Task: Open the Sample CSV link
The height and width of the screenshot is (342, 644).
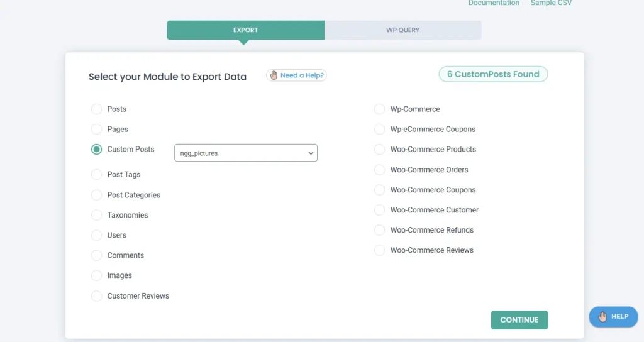Action: [x=551, y=3]
